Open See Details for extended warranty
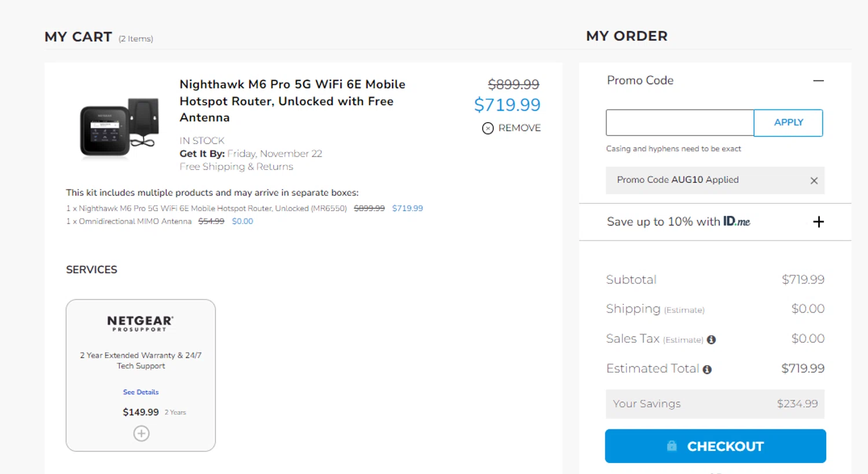The width and height of the screenshot is (868, 474). coord(141,392)
